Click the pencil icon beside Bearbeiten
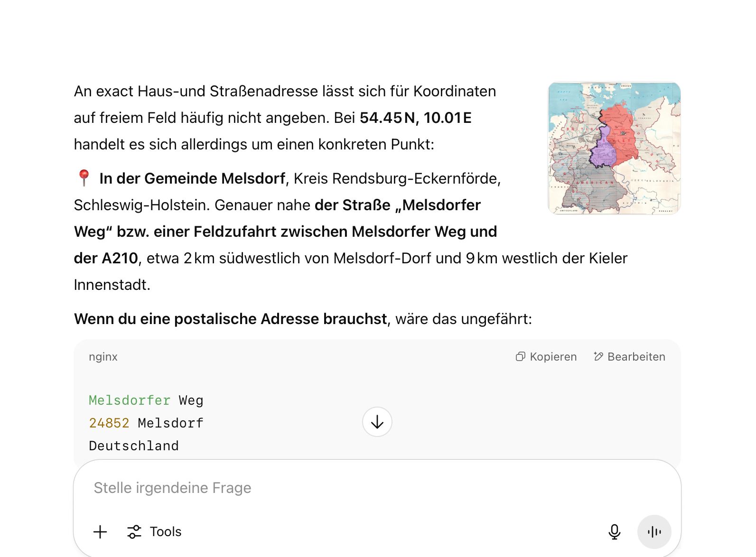 (x=598, y=357)
